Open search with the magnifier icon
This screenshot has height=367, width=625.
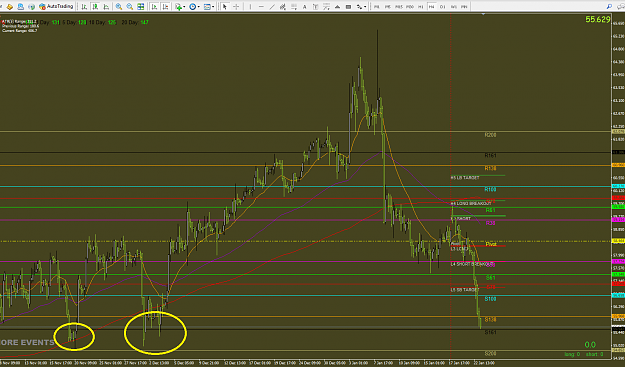[x=609, y=7]
